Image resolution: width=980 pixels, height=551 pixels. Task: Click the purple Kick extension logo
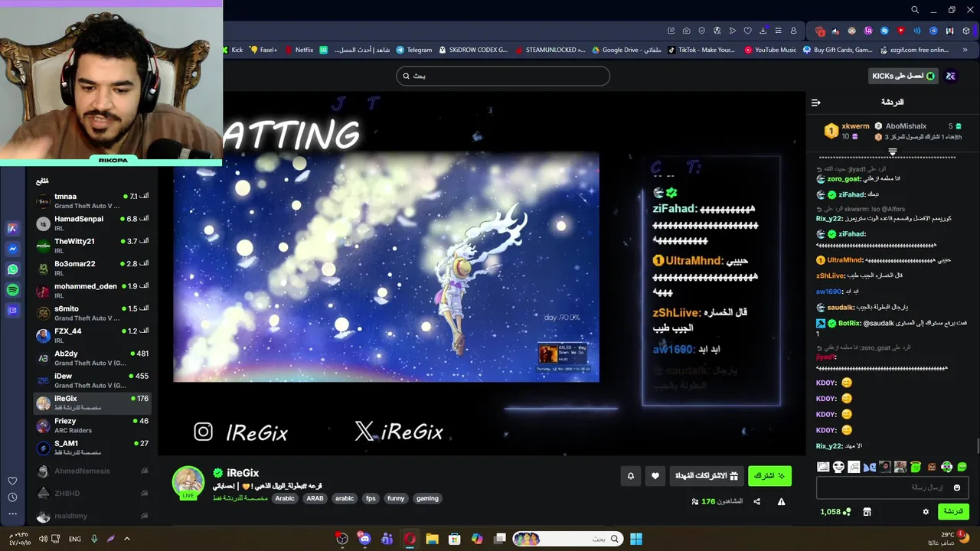(950, 76)
